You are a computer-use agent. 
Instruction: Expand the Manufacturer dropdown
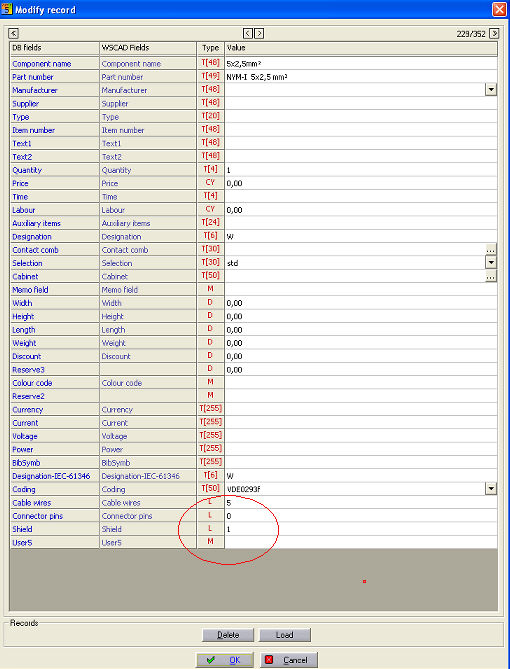click(x=491, y=90)
